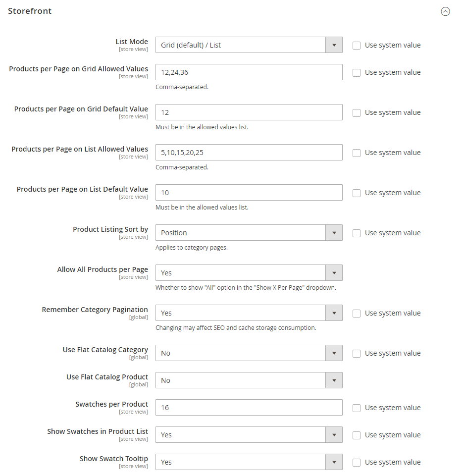The width and height of the screenshot is (464, 476).
Task: Click Products per Page on Grid Default Value field
Action: 249,112
